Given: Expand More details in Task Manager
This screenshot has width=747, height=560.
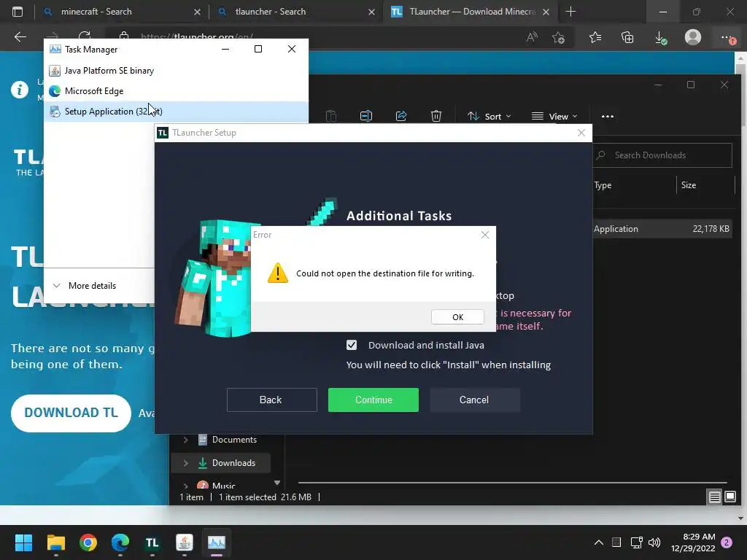Looking at the screenshot, I should point(85,286).
